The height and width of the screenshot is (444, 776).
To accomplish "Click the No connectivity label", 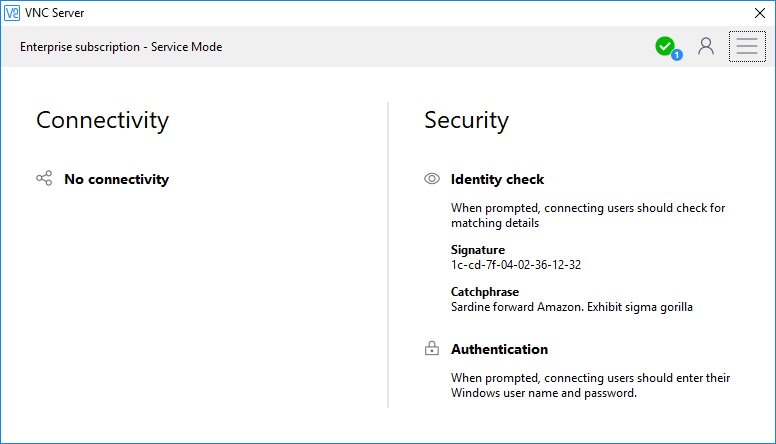I will tap(116, 179).
